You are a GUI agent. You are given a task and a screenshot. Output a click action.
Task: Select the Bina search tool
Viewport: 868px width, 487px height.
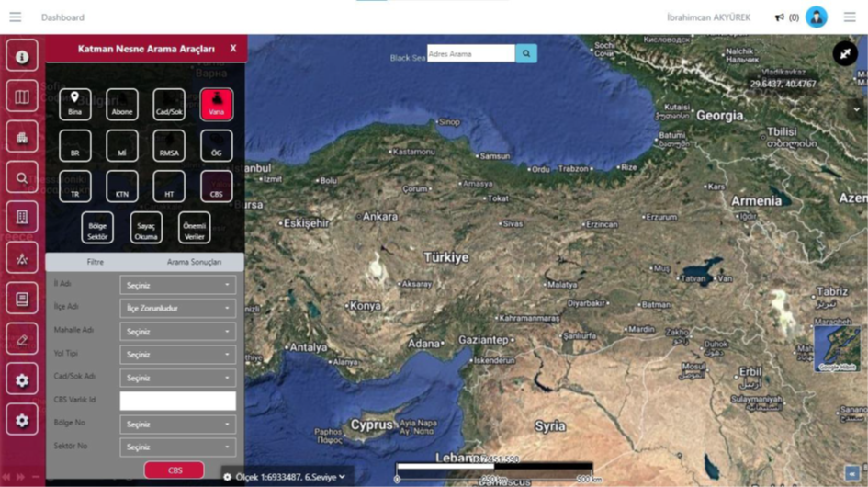click(75, 105)
